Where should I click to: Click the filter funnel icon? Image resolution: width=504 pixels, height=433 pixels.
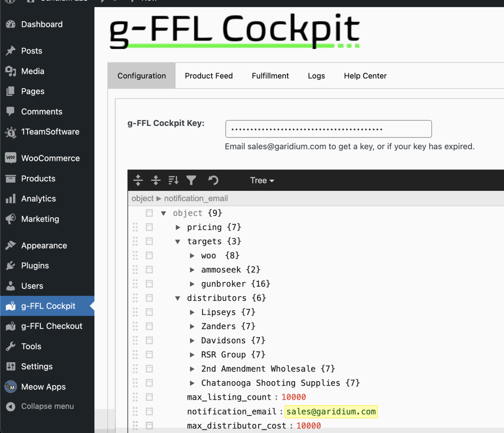click(191, 180)
